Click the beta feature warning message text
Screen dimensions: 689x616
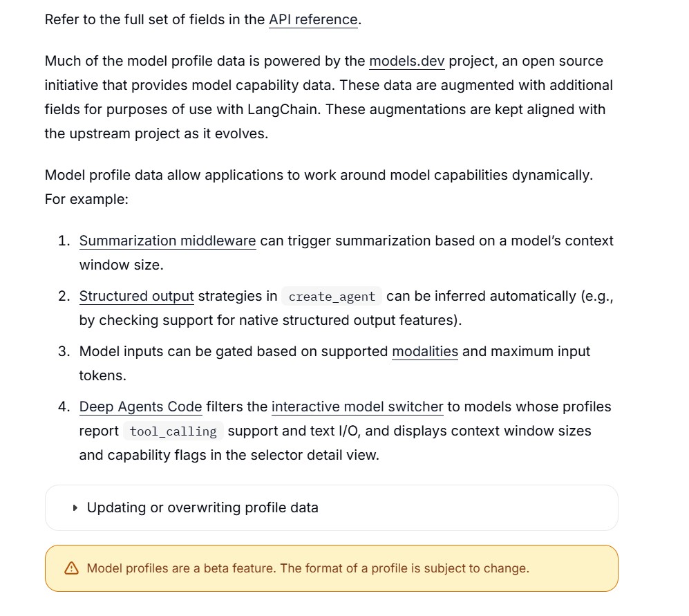(308, 568)
